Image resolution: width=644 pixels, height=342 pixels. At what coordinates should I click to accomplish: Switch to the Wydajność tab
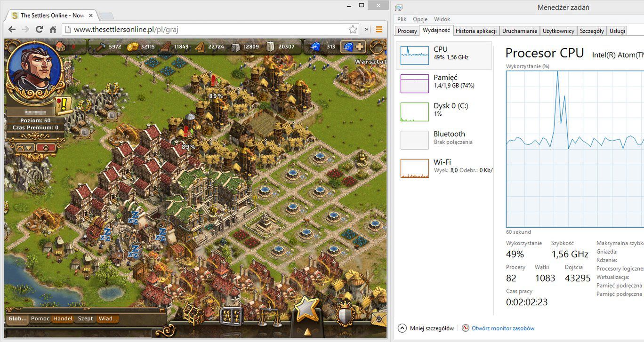click(436, 31)
